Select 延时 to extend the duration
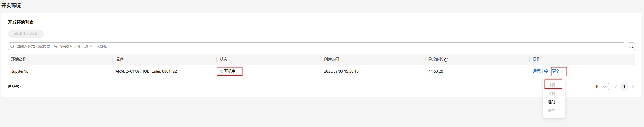 point(551,102)
